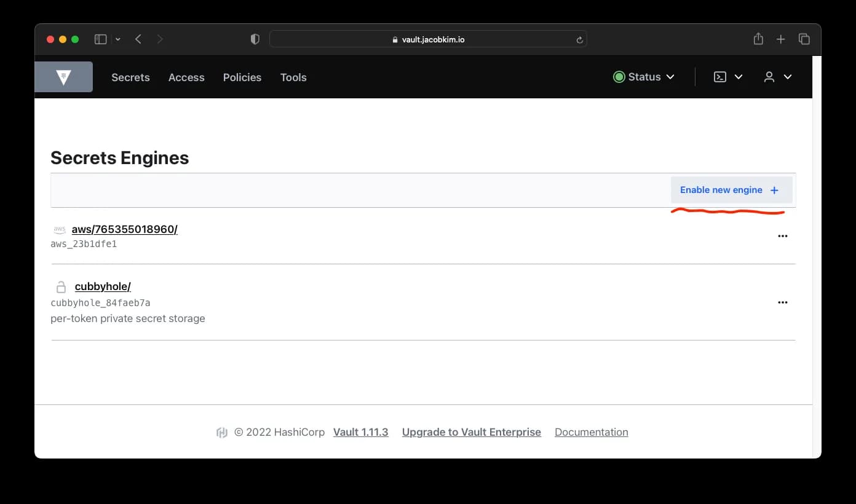Image resolution: width=856 pixels, height=504 pixels.
Task: Click the aws secrets engine icon
Action: pyautogui.click(x=59, y=228)
